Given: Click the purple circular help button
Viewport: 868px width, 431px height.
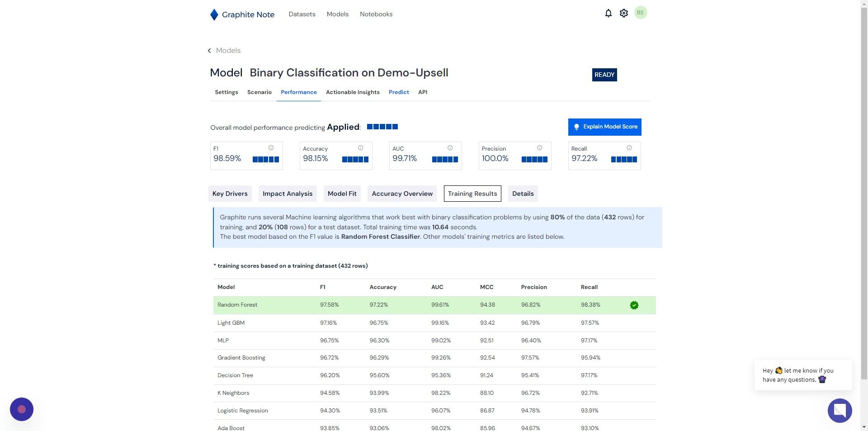Looking at the screenshot, I should coord(22,409).
